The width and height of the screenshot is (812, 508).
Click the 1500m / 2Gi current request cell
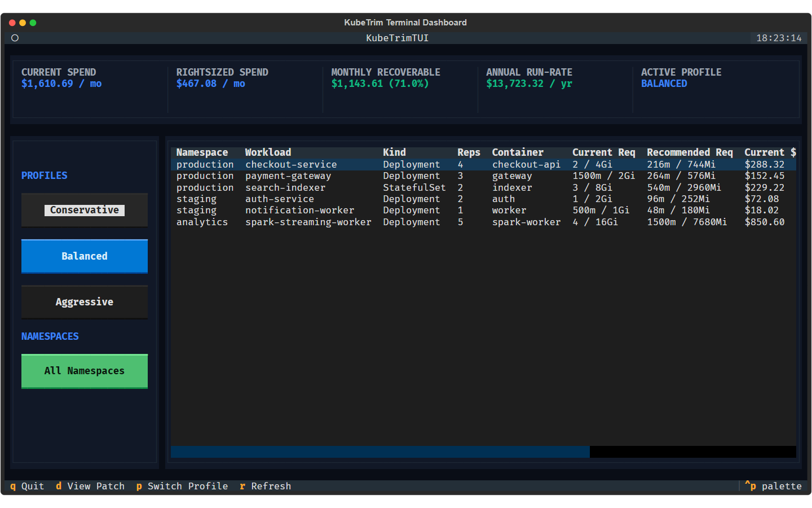(x=604, y=176)
